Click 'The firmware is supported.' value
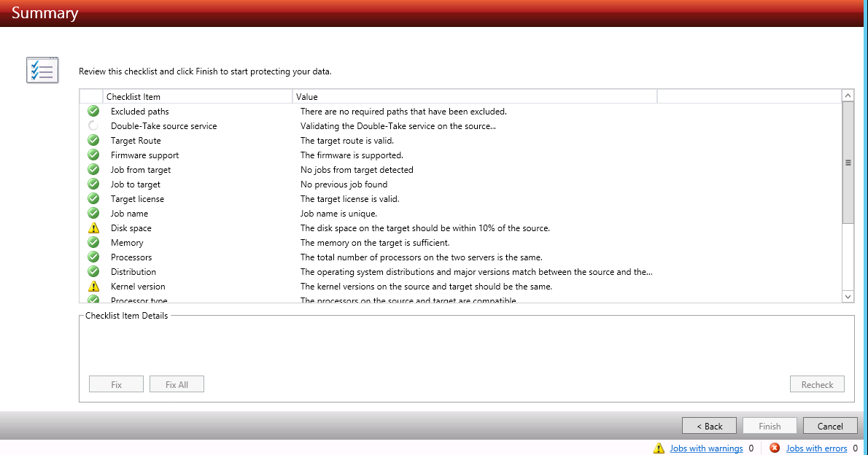 [x=352, y=155]
